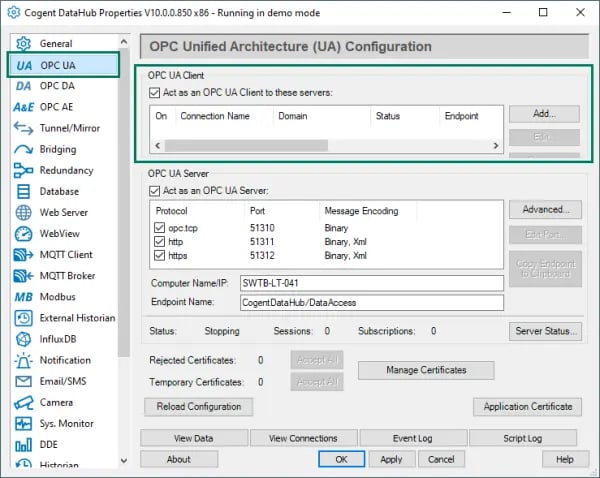600x478 pixels.
Task: Click Add... to add a client connection
Action: (x=544, y=114)
